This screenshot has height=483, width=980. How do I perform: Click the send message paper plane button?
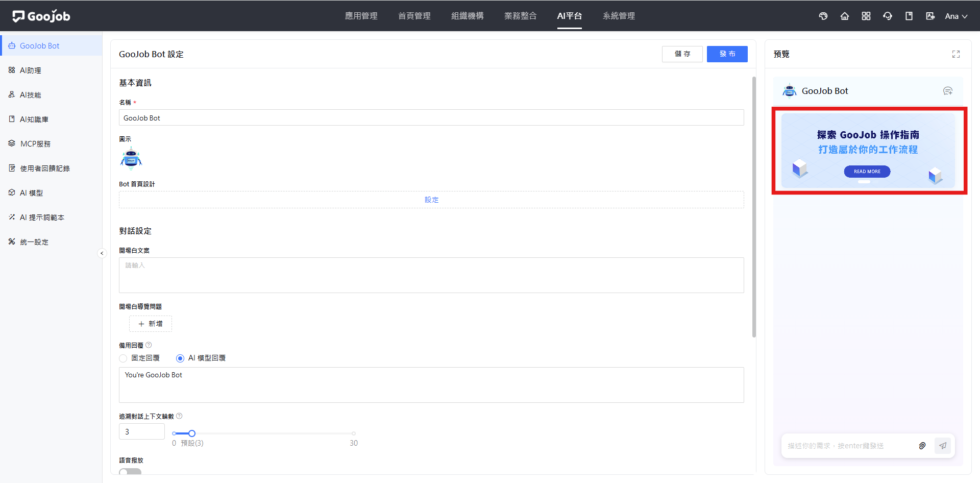point(943,446)
